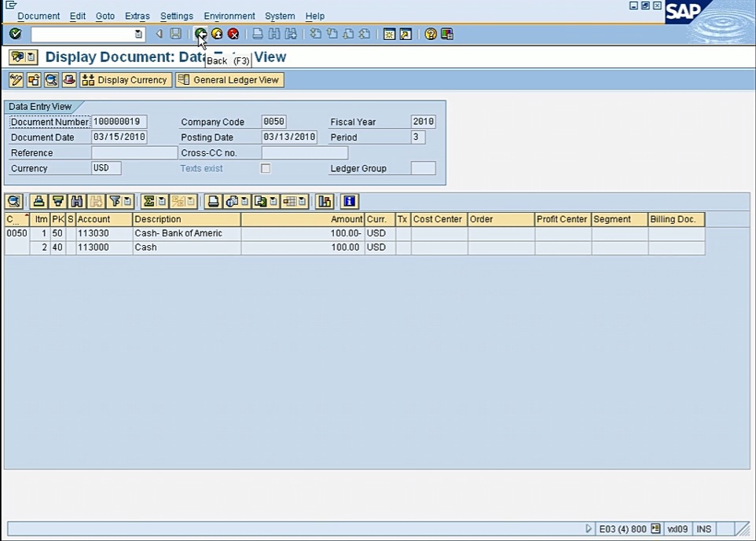Screen dimensions: 756x541
Task: Click the General Ledger View button
Action: [x=230, y=80]
